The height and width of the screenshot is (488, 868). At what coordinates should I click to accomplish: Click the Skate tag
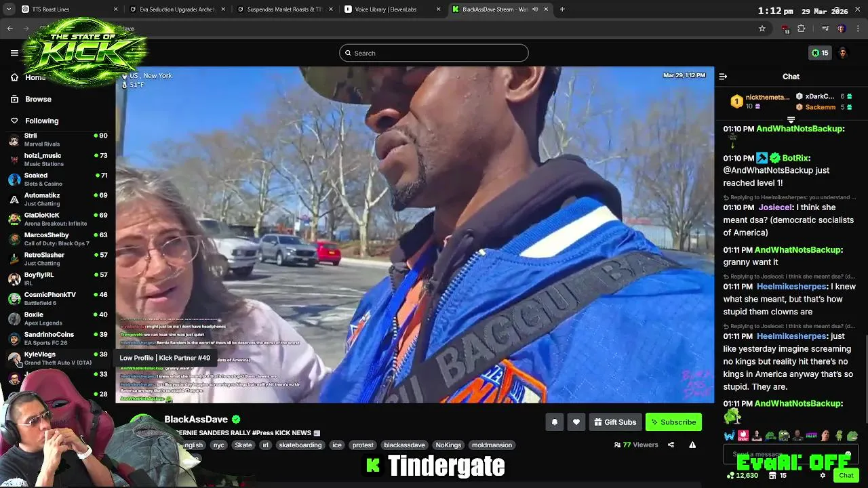click(243, 445)
